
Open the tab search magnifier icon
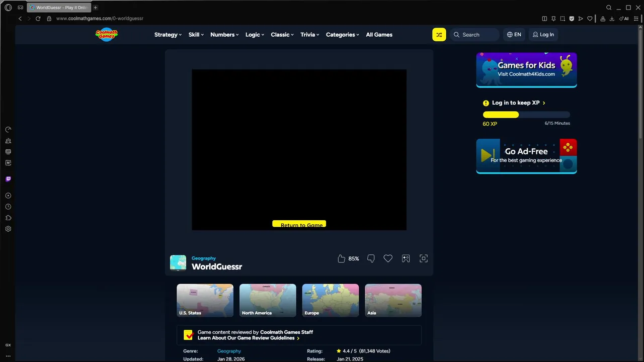(x=609, y=8)
